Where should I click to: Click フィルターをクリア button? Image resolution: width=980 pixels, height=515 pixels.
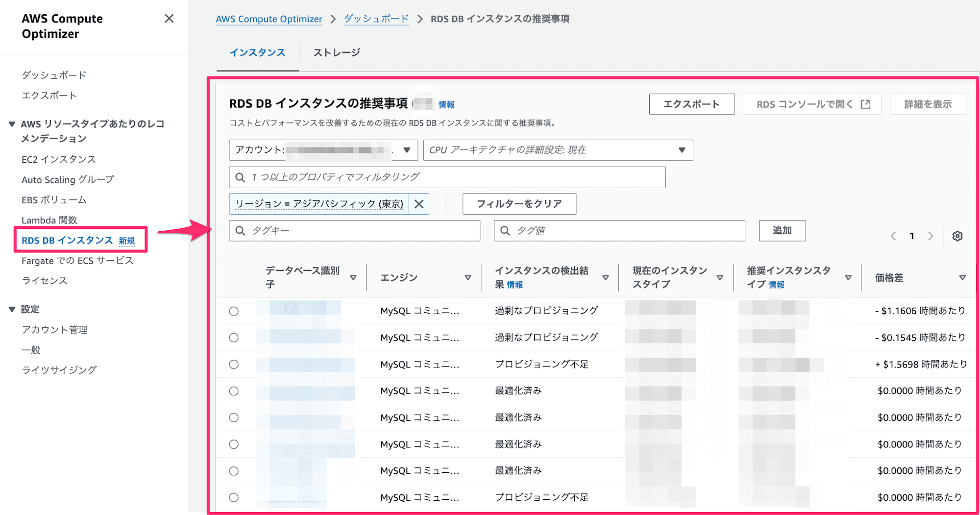pos(519,204)
